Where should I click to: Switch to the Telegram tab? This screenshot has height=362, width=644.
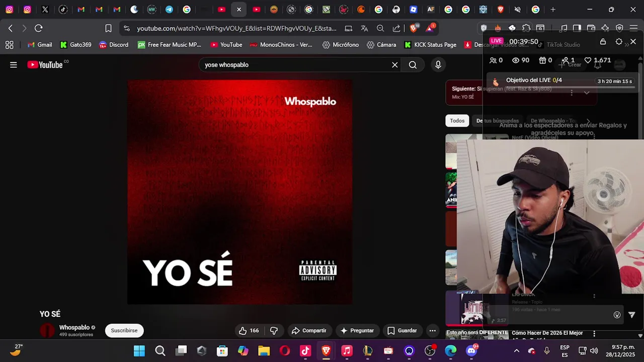[169, 10]
